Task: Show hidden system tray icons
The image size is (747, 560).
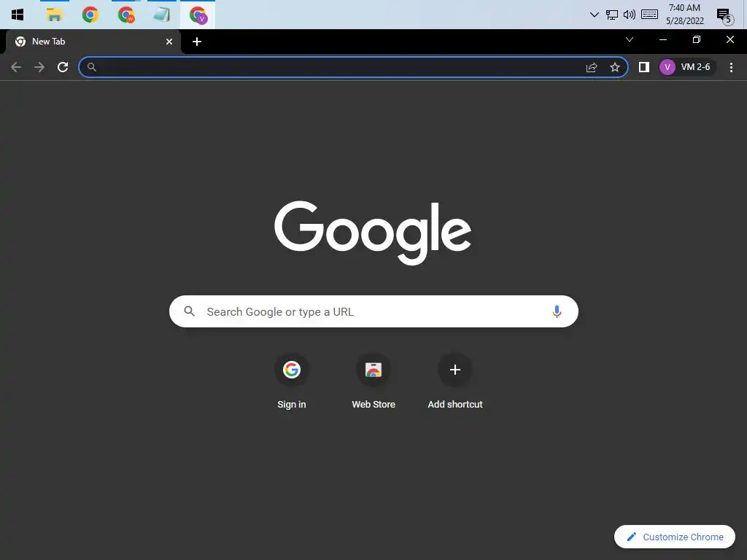Action: tap(594, 15)
